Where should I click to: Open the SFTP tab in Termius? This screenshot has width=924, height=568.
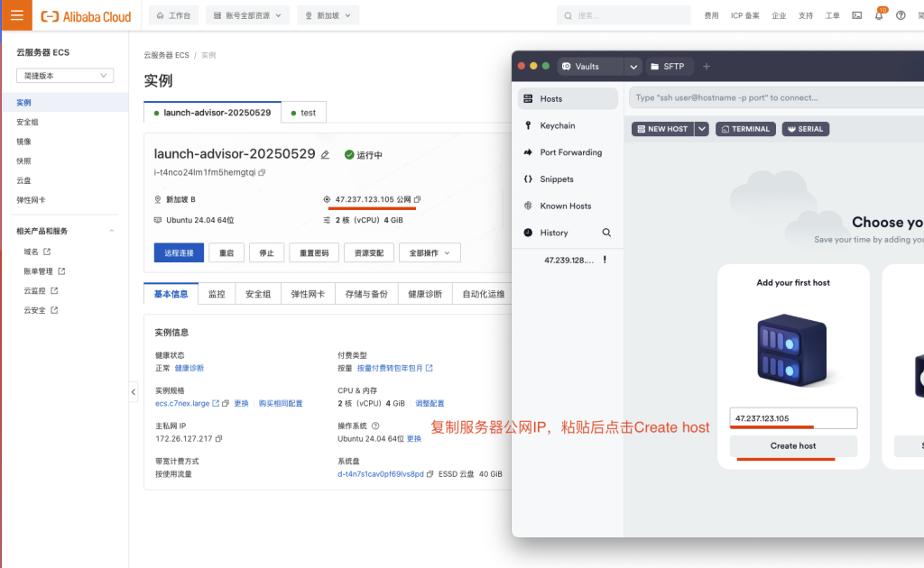tap(668, 67)
